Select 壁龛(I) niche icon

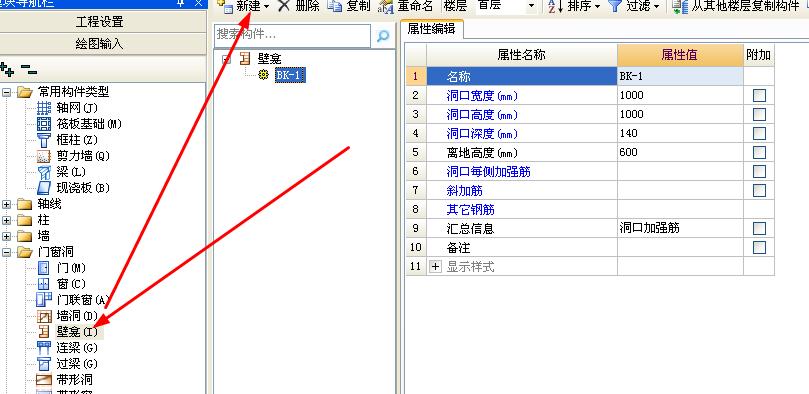44,332
